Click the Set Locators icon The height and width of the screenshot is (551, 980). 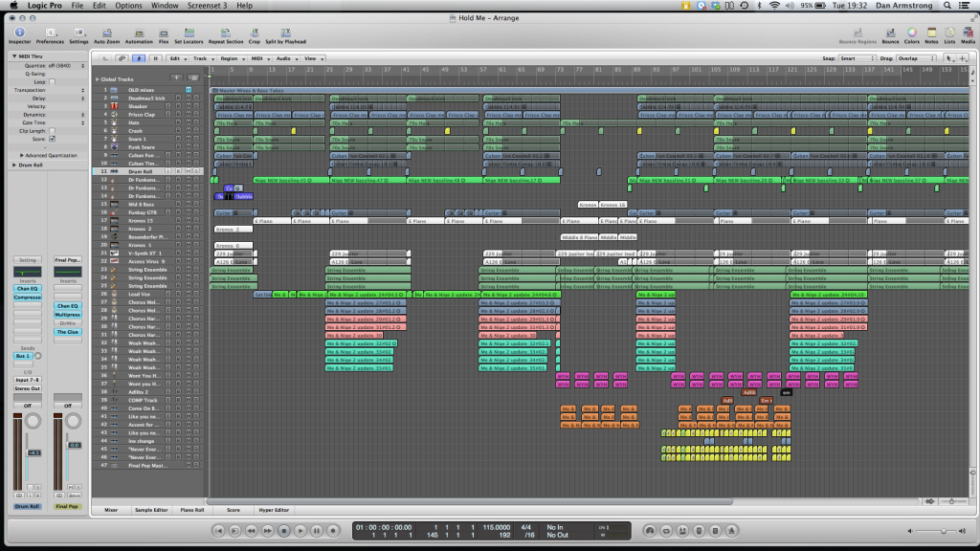point(189,35)
